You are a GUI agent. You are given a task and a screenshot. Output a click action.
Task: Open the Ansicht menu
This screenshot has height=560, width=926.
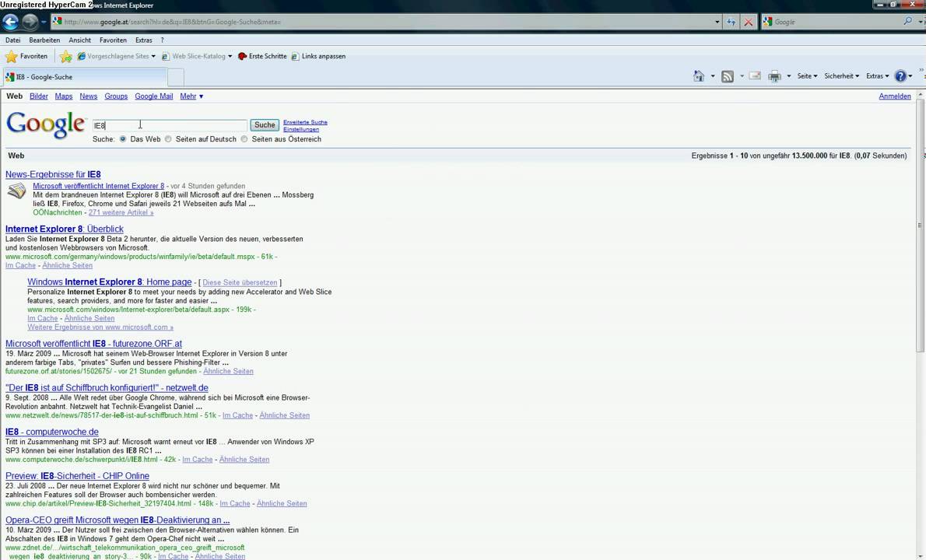[x=79, y=40]
